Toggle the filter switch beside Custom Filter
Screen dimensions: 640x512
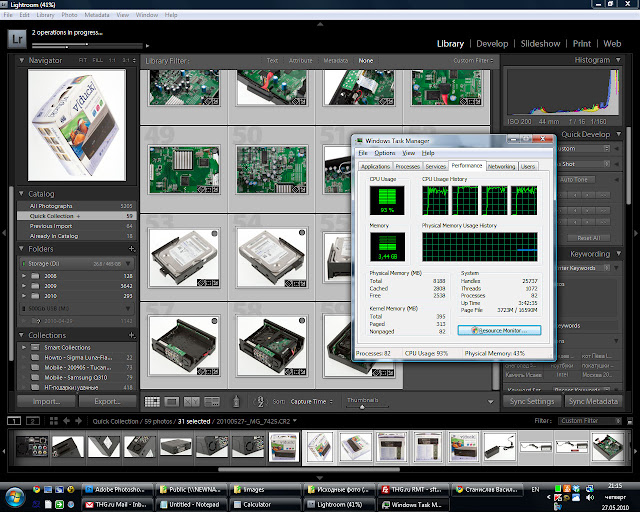point(630,421)
